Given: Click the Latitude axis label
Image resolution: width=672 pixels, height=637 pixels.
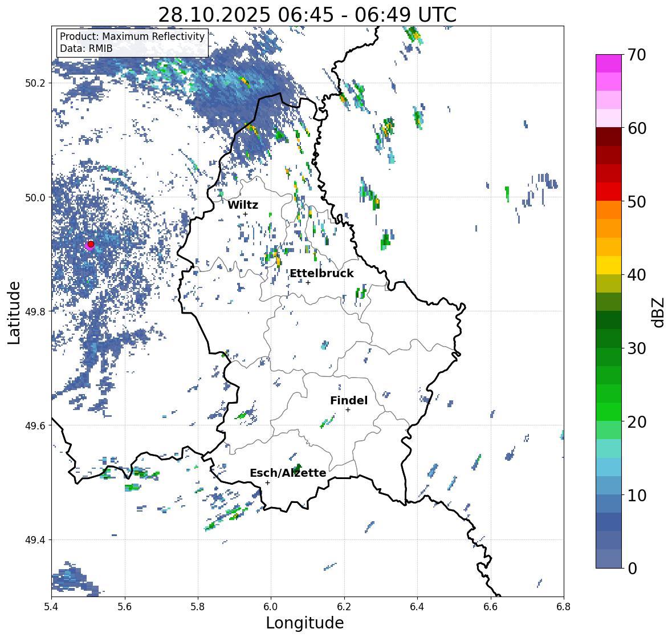Looking at the screenshot, I should point(14,313).
